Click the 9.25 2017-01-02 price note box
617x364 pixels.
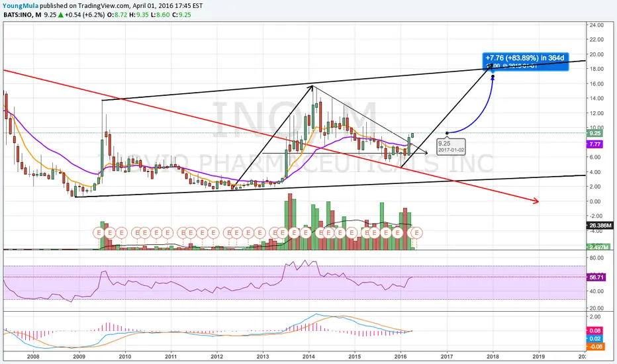(x=451, y=147)
